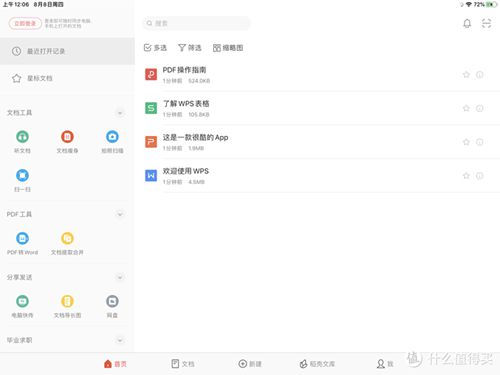Open the PDF转Word tool icon

point(22,238)
